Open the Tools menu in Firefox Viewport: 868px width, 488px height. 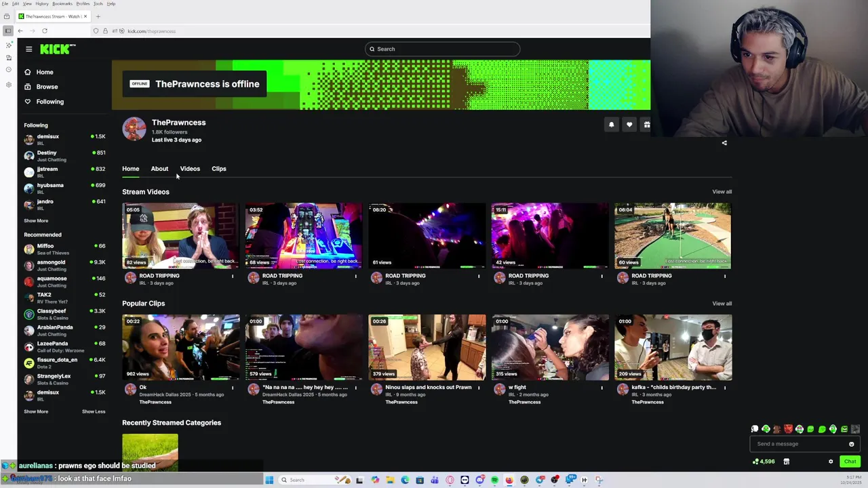coord(98,3)
